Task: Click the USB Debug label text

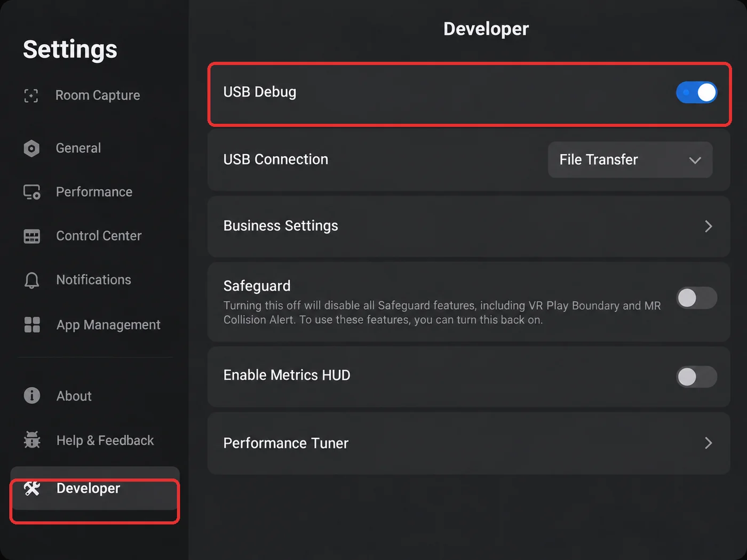Action: pyautogui.click(x=260, y=92)
